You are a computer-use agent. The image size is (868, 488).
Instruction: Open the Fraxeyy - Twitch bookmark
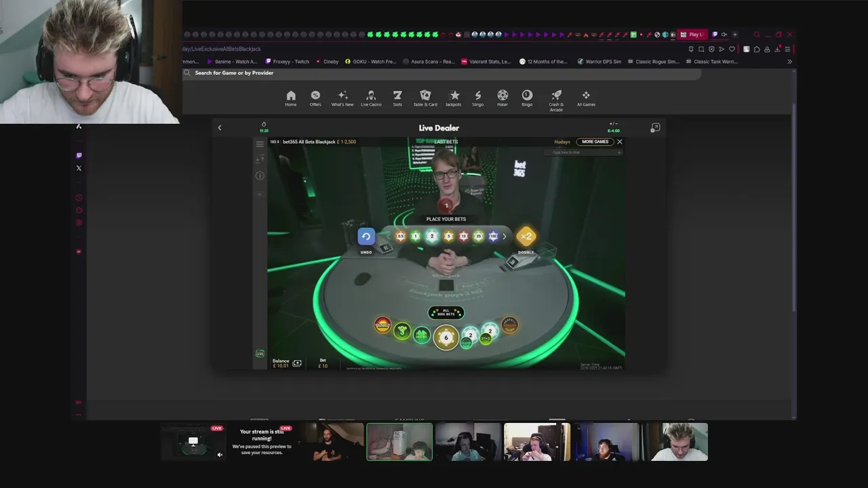288,62
